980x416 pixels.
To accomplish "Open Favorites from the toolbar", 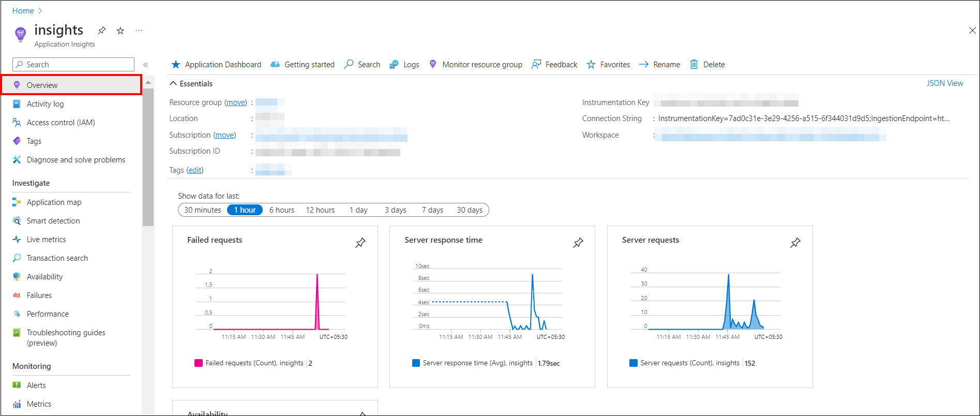I will coord(608,65).
